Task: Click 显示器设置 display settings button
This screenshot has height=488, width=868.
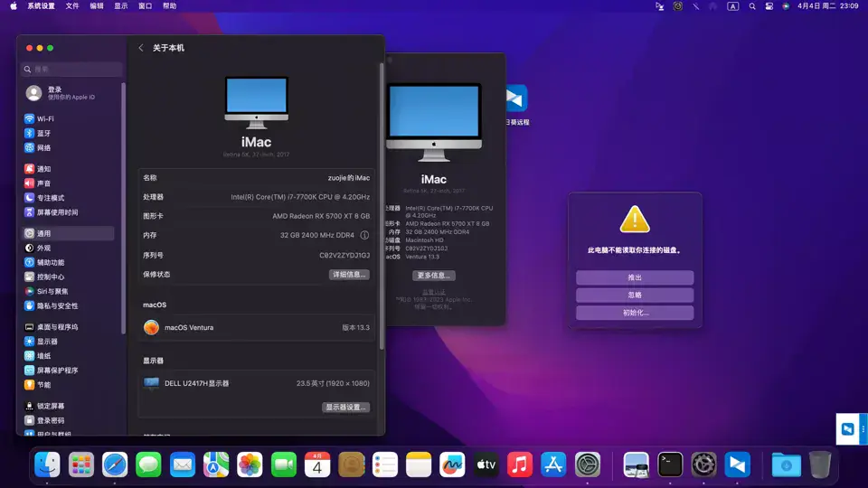Action: pyautogui.click(x=346, y=408)
